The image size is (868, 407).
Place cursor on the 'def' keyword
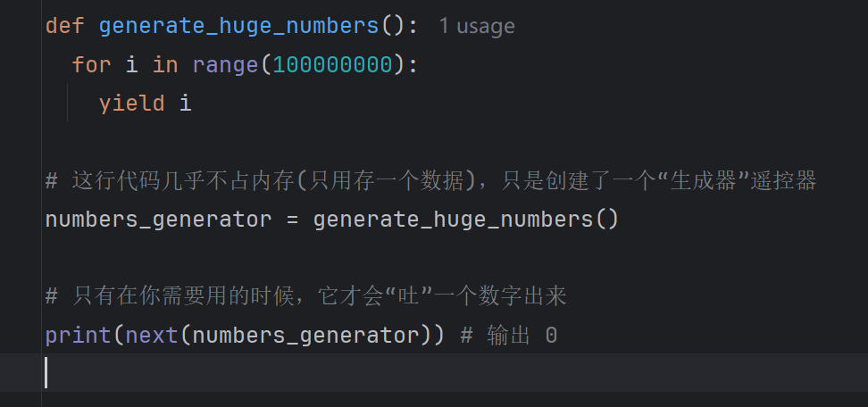[65, 26]
